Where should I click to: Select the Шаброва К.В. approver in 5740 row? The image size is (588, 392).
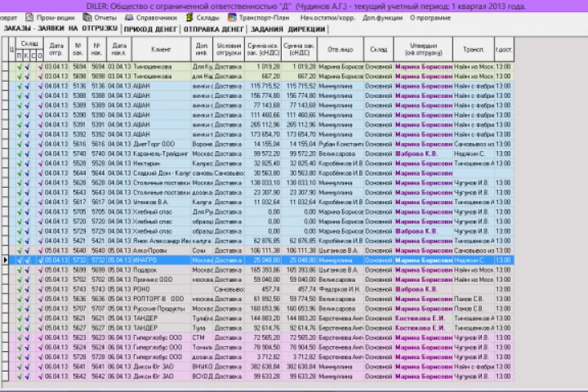(423, 154)
